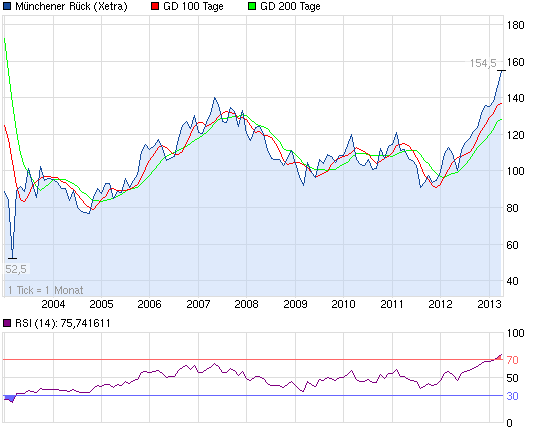Click the red GD 100 Tage legend swatch
This screenshot has height=431, width=545.
pyautogui.click(x=155, y=6)
